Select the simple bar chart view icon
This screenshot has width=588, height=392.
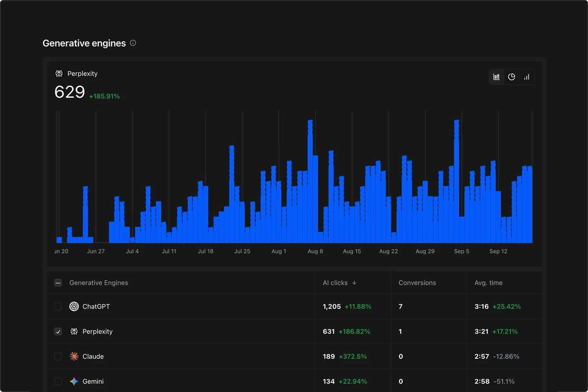(526, 77)
